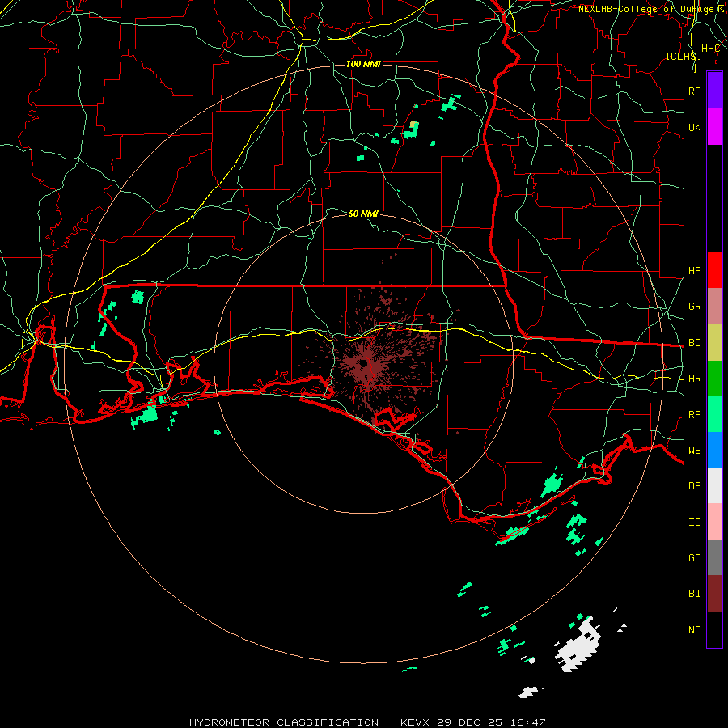Choose the mint green RA legend swatch
728x728 pixels.
pos(714,414)
